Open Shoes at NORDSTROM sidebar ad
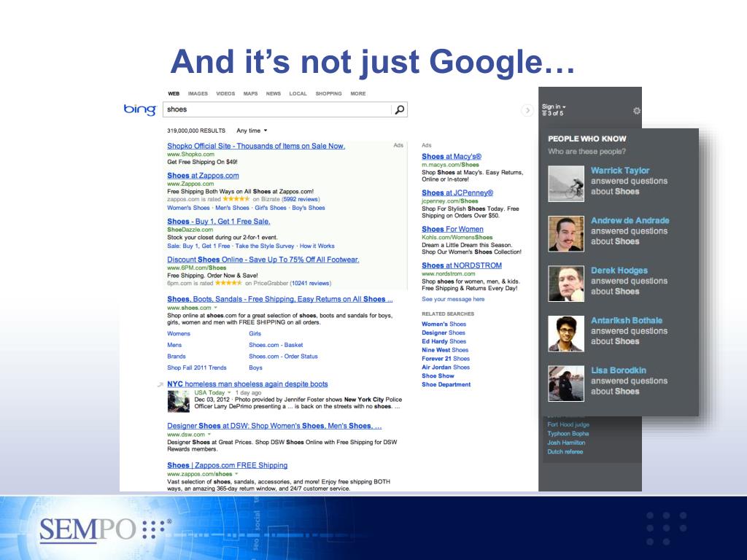Screen dimensions: 747x560 point(462,265)
